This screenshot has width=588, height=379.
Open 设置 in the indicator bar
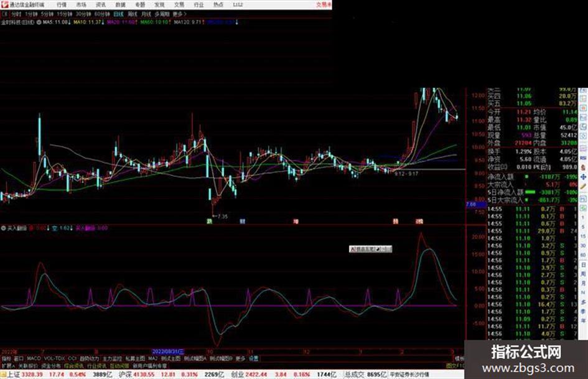click(253, 358)
